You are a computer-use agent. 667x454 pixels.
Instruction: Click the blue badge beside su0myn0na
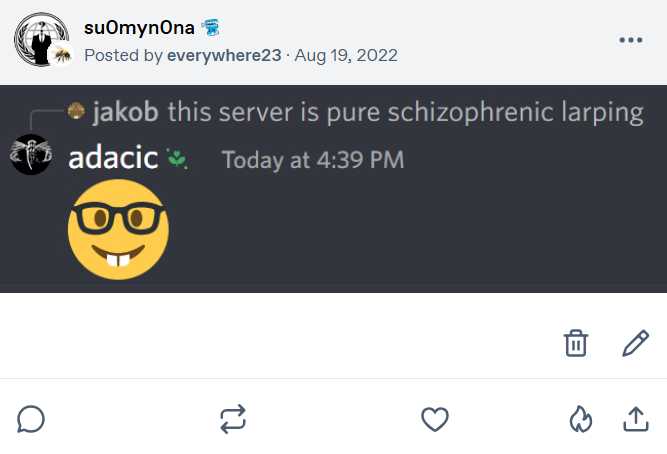pyautogui.click(x=211, y=27)
